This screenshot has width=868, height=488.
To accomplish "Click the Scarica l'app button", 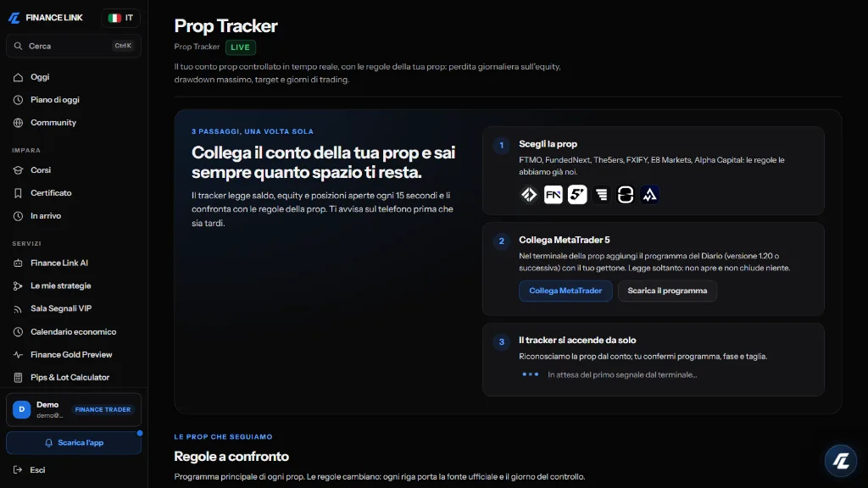I will tap(74, 442).
